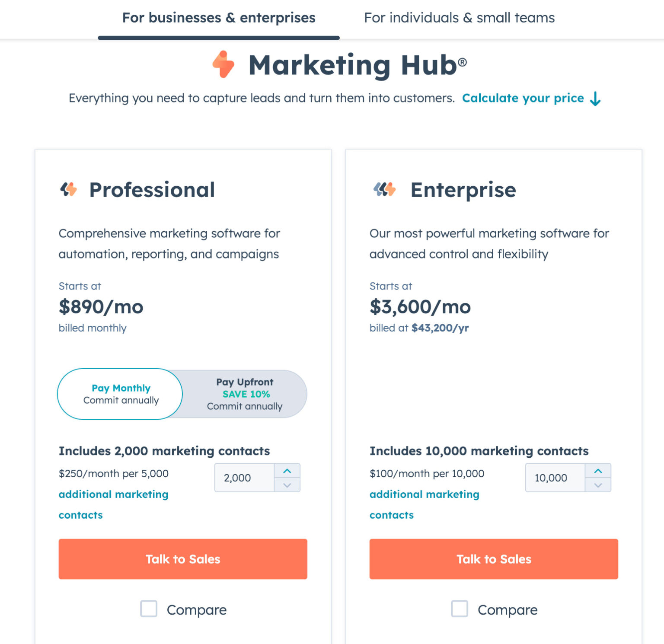Click Talk to Sales under Enterprise
664x644 pixels.
[x=493, y=559]
